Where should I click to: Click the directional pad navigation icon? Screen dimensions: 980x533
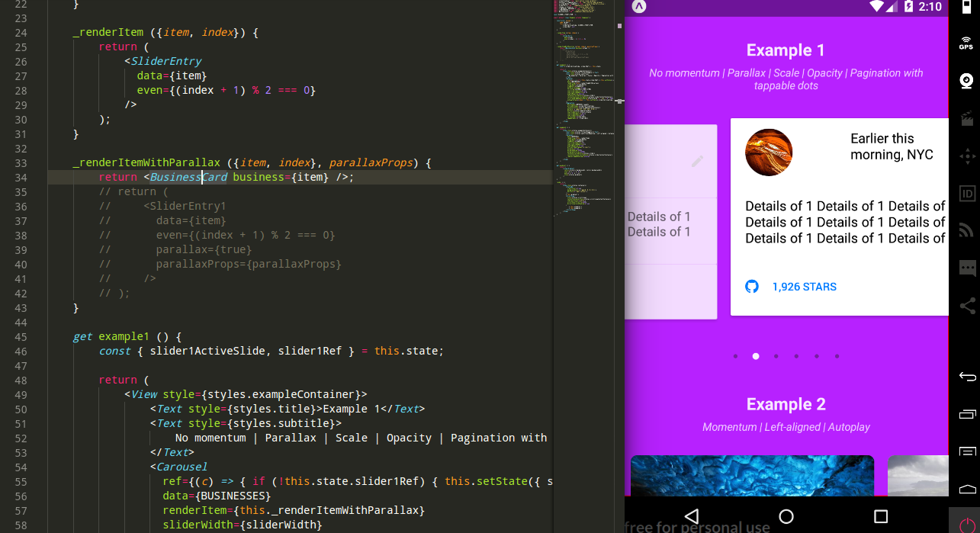click(x=967, y=156)
